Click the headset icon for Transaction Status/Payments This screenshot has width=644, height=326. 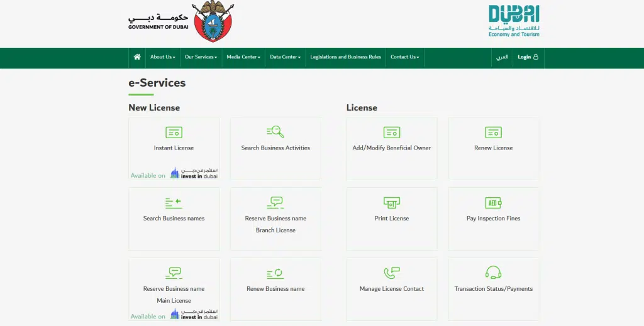[x=493, y=273]
